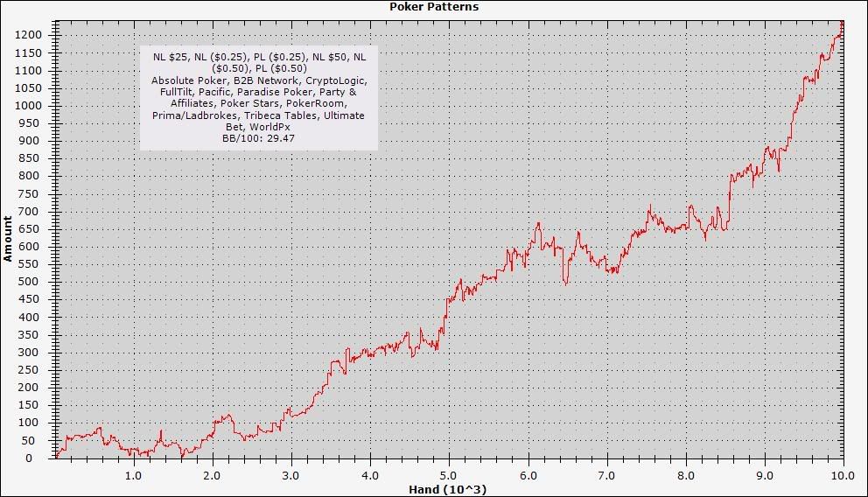Click the 9.0 tick on the x-axis
Screen dimensions: 868x497
click(764, 476)
